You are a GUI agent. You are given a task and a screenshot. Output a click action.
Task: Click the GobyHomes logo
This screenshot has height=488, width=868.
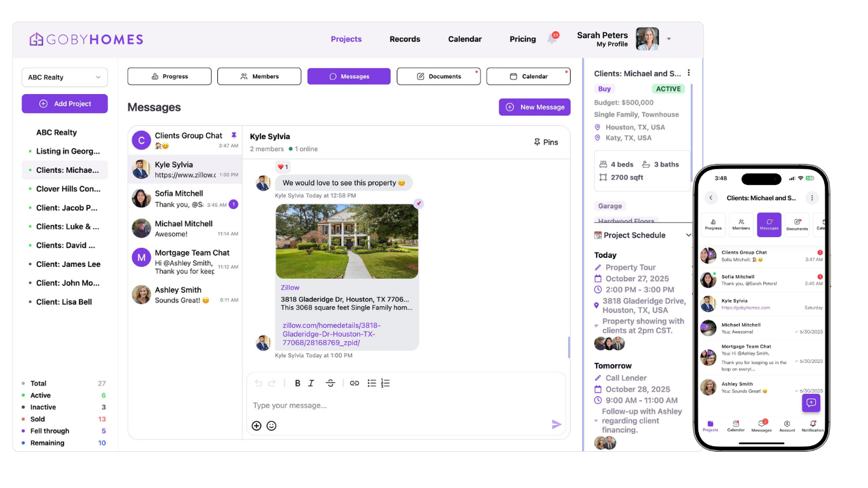point(86,39)
